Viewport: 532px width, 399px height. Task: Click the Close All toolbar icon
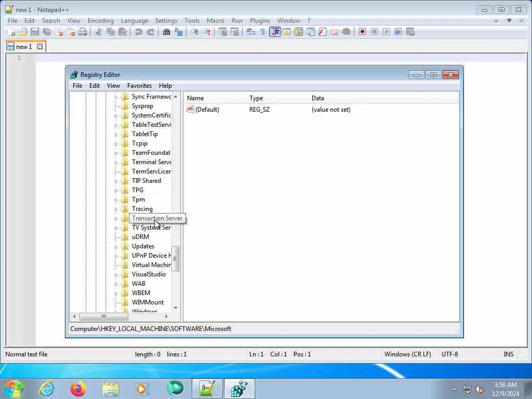(x=71, y=32)
